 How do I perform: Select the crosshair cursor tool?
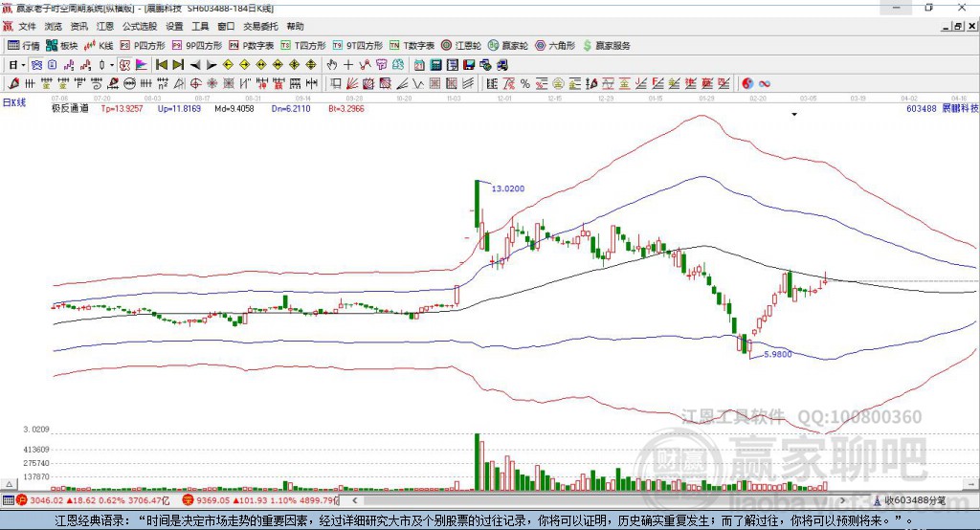click(x=348, y=65)
